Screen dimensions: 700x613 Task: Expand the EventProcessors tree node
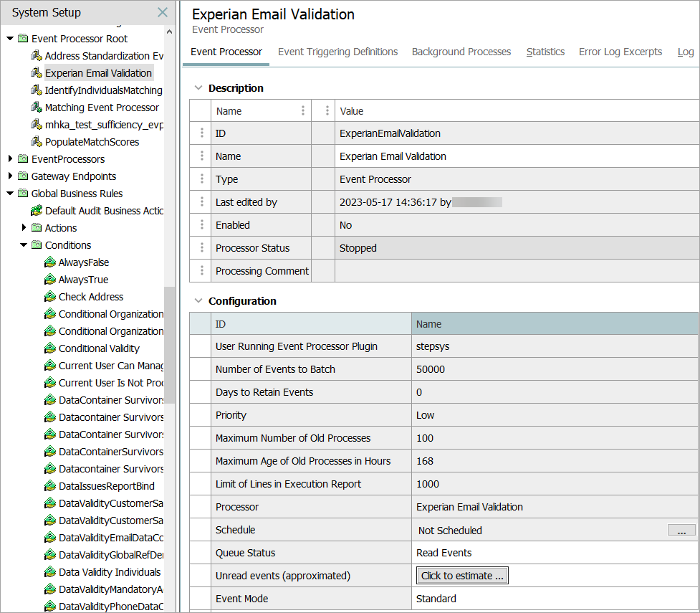coord(10,159)
